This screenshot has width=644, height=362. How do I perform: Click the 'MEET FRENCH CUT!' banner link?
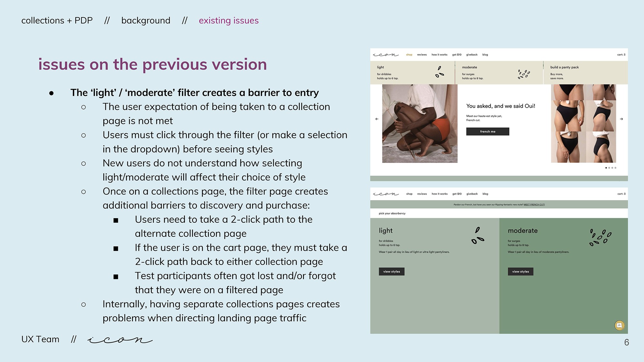tap(534, 205)
